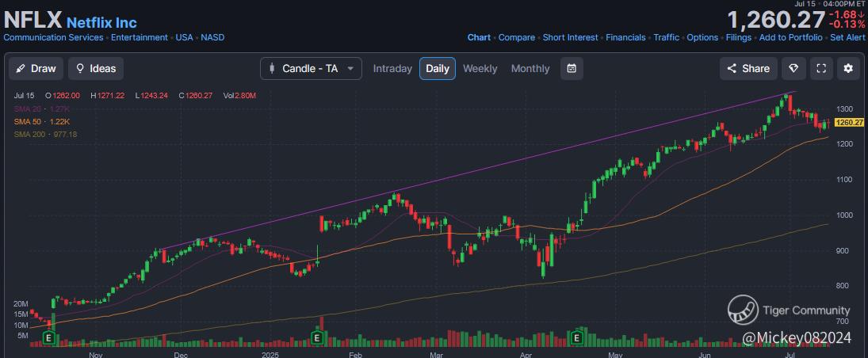868x358 pixels.
Task: Switch to the Intraday timeframe
Action: coord(392,69)
